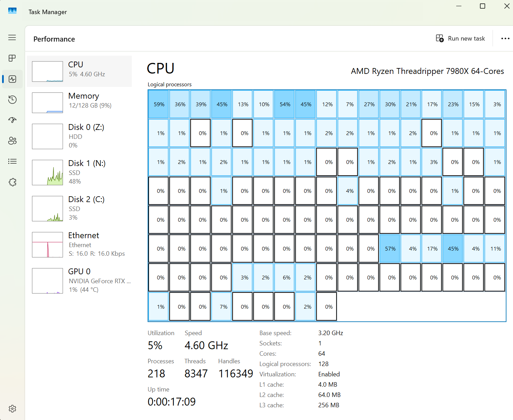Open the hamburger navigation menu

[12, 37]
